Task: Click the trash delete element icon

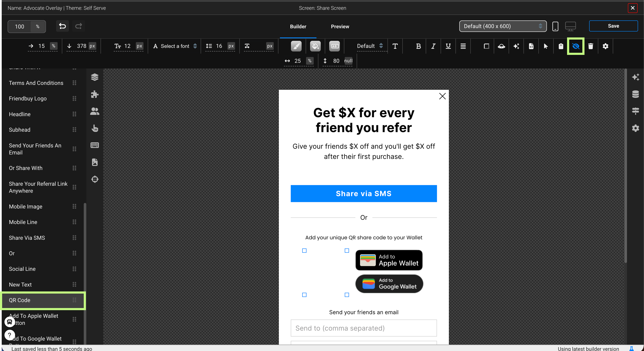Action: coord(590,46)
